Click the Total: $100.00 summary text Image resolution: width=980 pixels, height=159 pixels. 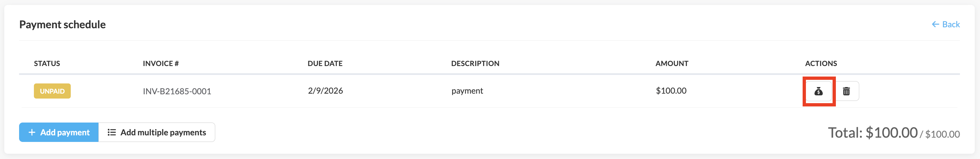click(873, 133)
